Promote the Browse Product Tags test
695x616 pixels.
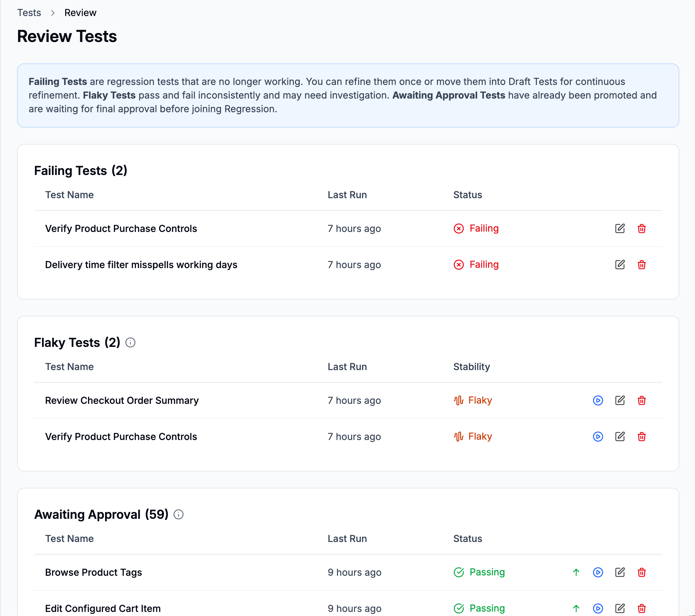point(576,572)
